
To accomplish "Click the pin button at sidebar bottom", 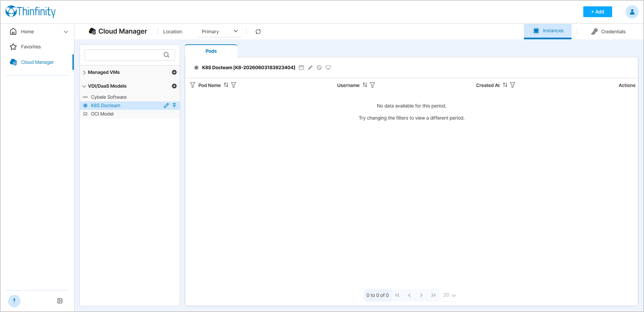I will [14, 301].
